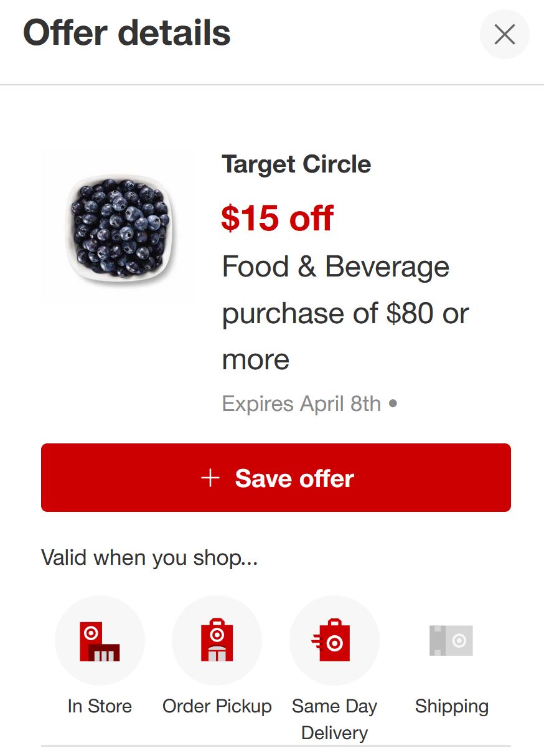544x756 pixels.
Task: Expand the section below the shopping options
Action: [x=272, y=752]
